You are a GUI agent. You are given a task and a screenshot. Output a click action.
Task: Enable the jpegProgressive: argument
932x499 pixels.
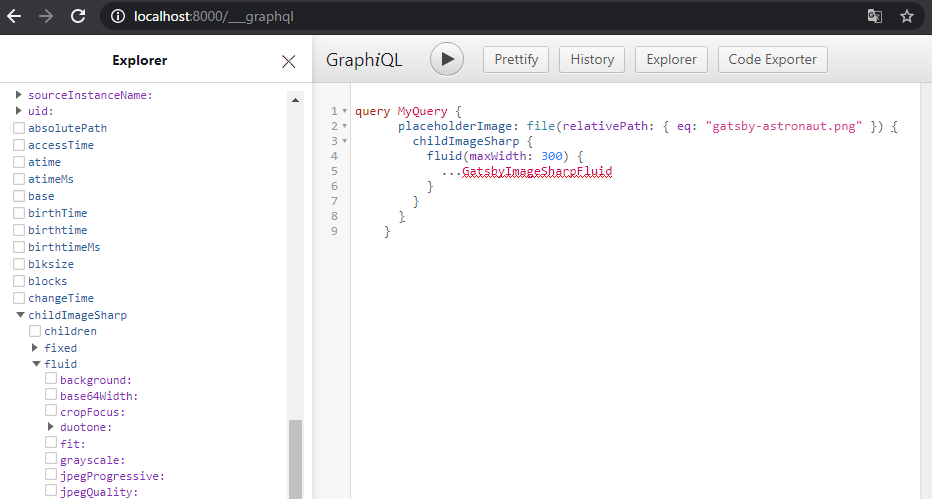pos(51,475)
